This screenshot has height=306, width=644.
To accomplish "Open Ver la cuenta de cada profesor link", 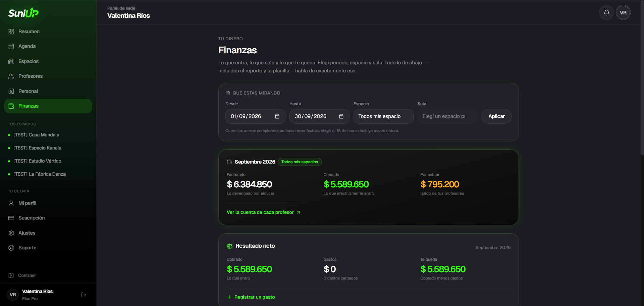I will point(263,212).
